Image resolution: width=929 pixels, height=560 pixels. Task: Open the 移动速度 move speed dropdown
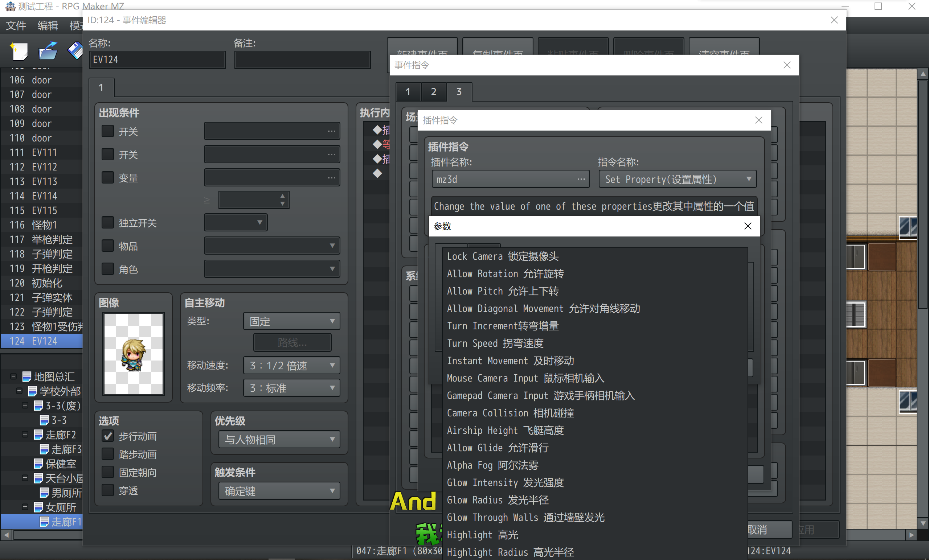(x=291, y=365)
